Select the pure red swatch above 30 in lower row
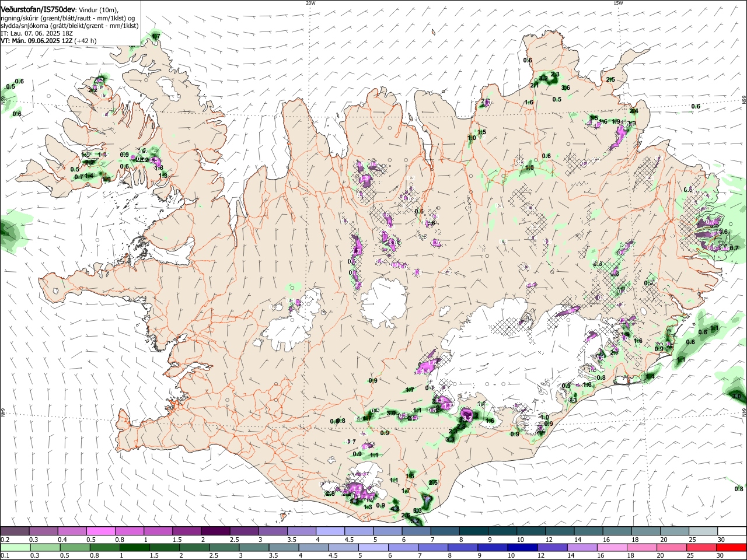The image size is (747, 560). pyautogui.click(x=732, y=548)
